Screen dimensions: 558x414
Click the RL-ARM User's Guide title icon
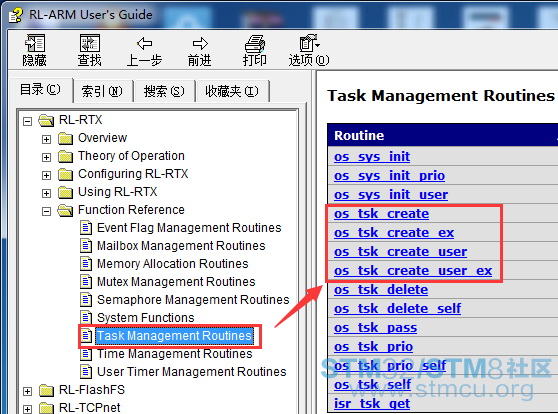coord(15,15)
